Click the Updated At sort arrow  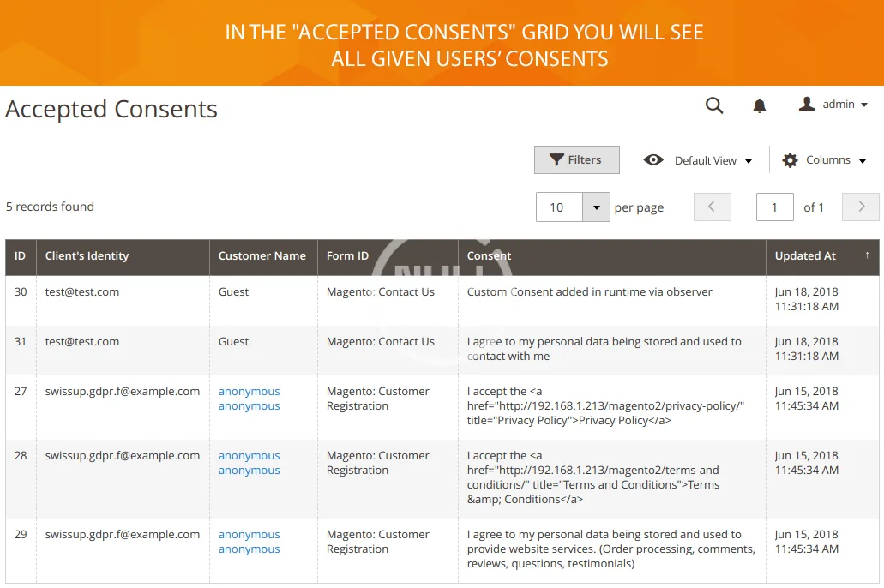click(867, 255)
